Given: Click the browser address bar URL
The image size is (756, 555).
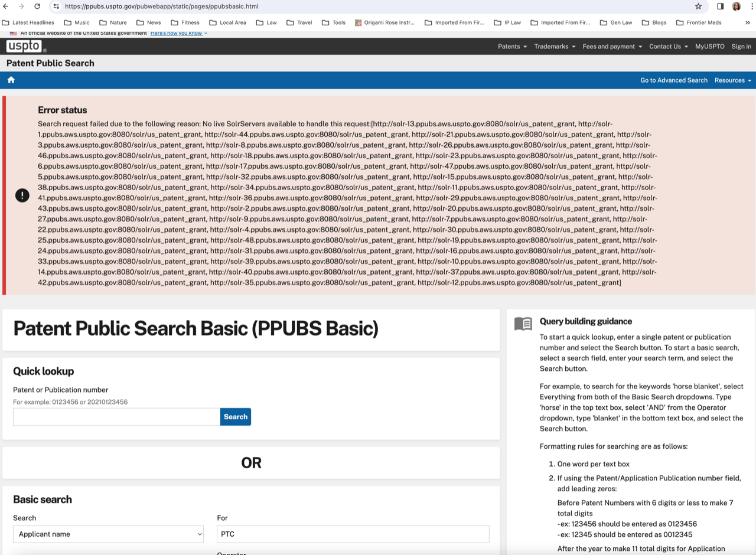Looking at the screenshot, I should pyautogui.click(x=161, y=6).
